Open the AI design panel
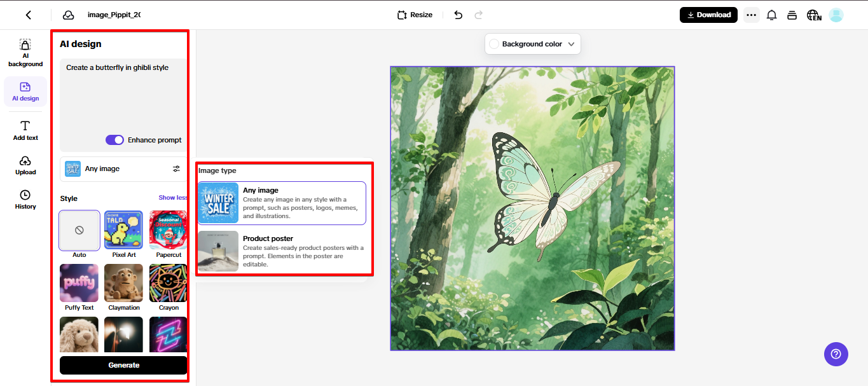The width and height of the screenshot is (868, 386). 25,92
